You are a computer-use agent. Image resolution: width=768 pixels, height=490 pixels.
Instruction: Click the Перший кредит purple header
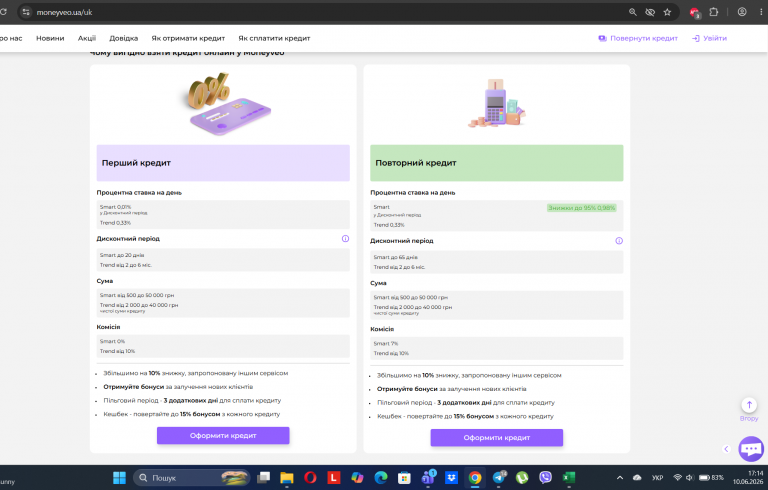pos(223,163)
